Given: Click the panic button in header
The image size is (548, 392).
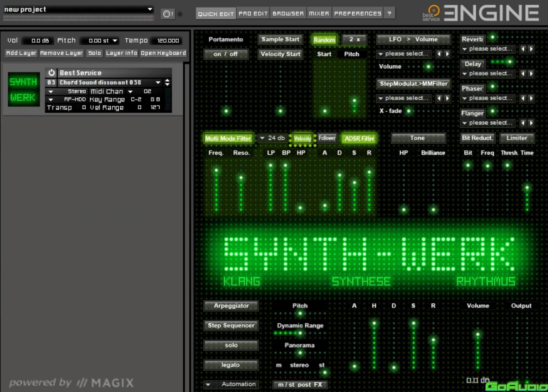Looking at the screenshot, I should pyautogui.click(x=168, y=14).
